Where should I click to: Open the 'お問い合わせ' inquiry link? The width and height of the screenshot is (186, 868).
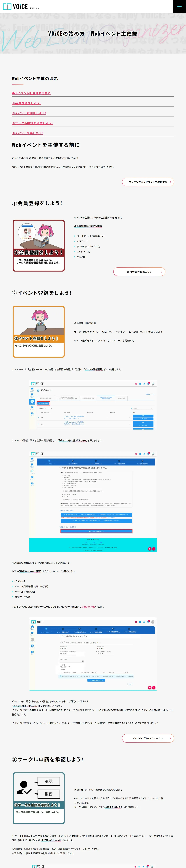pyautogui.click(x=88, y=607)
